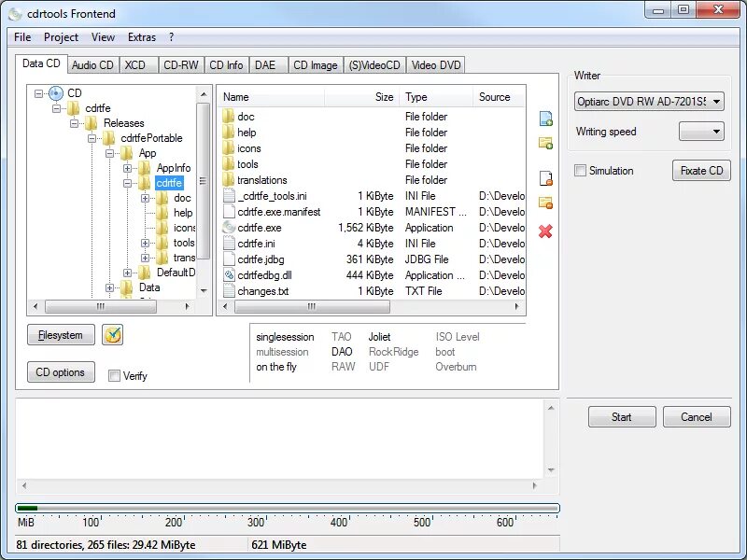Open the ? help menu
The width and height of the screenshot is (747, 560).
click(x=172, y=37)
